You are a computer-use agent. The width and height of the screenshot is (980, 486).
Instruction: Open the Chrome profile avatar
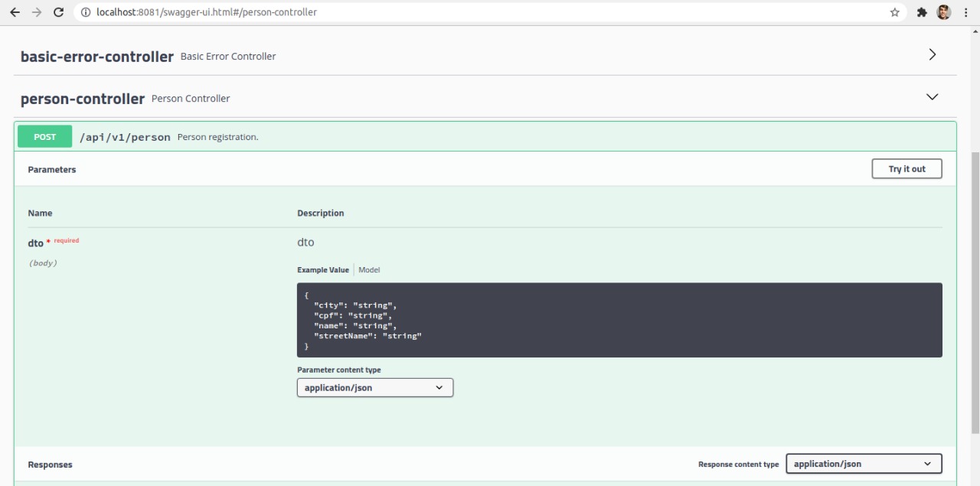point(944,12)
